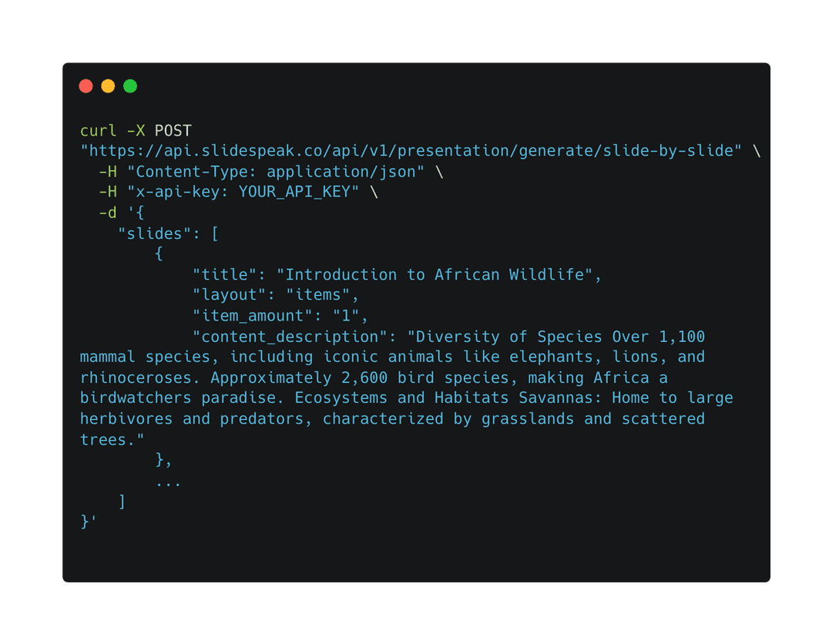Viewport: 832px width, 644px height.
Task: Click the -X flag after curl
Action: tap(136, 131)
